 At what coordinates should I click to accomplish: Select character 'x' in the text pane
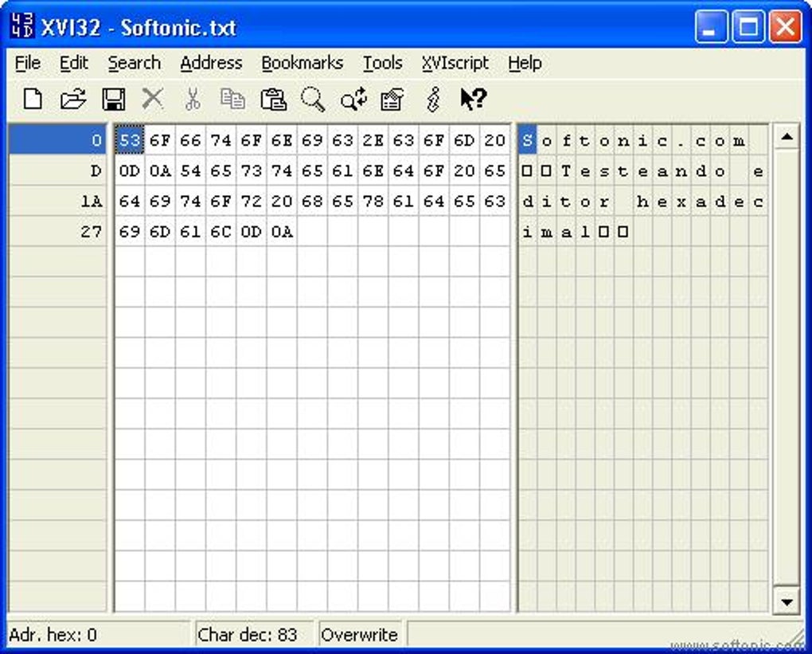(x=681, y=201)
